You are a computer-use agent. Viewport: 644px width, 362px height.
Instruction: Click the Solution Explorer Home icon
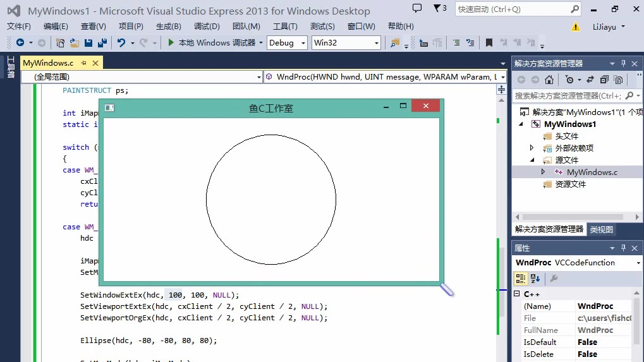(x=549, y=80)
